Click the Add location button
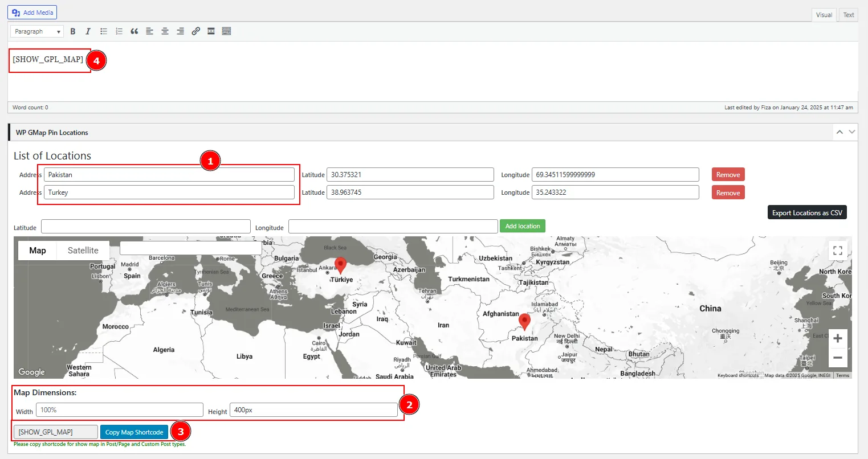The width and height of the screenshot is (868, 459). click(x=523, y=226)
